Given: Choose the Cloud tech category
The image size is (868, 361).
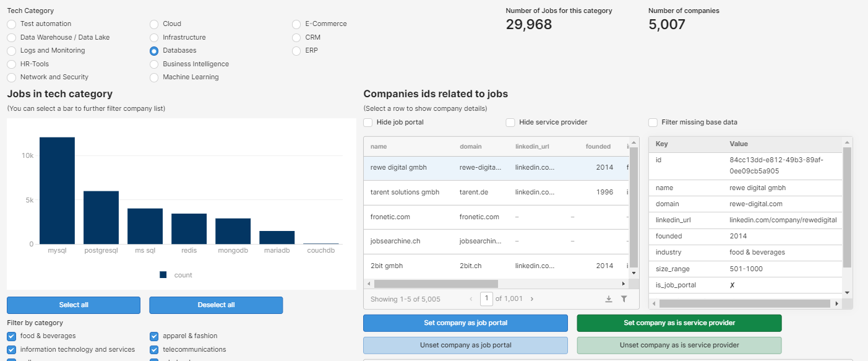Looking at the screenshot, I should [154, 24].
